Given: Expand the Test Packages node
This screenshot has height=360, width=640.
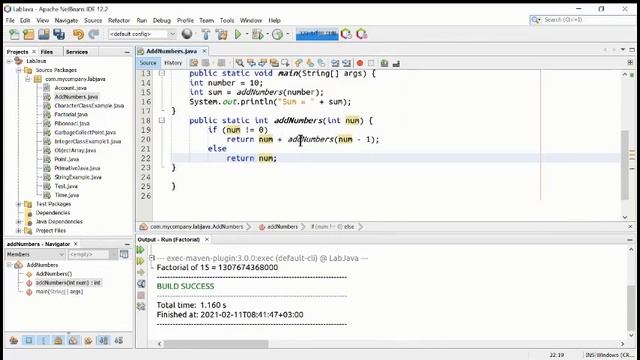Looking at the screenshot, I should pos(18,204).
